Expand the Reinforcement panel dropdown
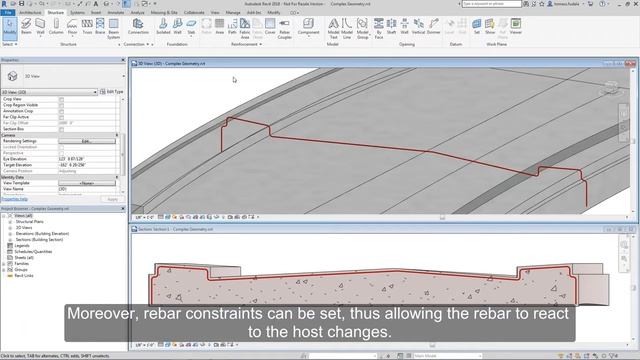Image resolution: width=640 pixels, height=360 pixels. click(x=246, y=44)
